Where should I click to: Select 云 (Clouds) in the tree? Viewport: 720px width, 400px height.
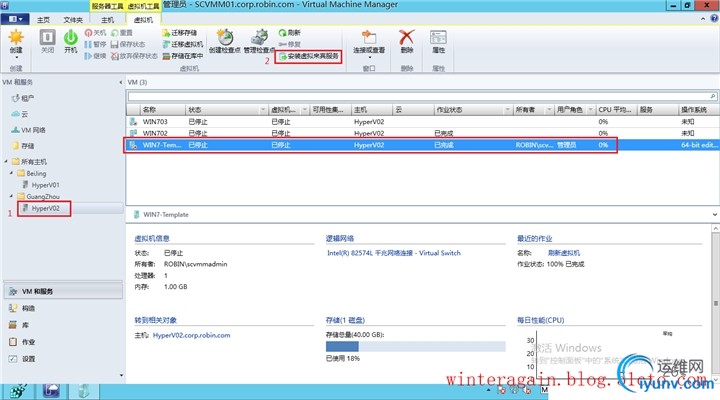[20, 114]
